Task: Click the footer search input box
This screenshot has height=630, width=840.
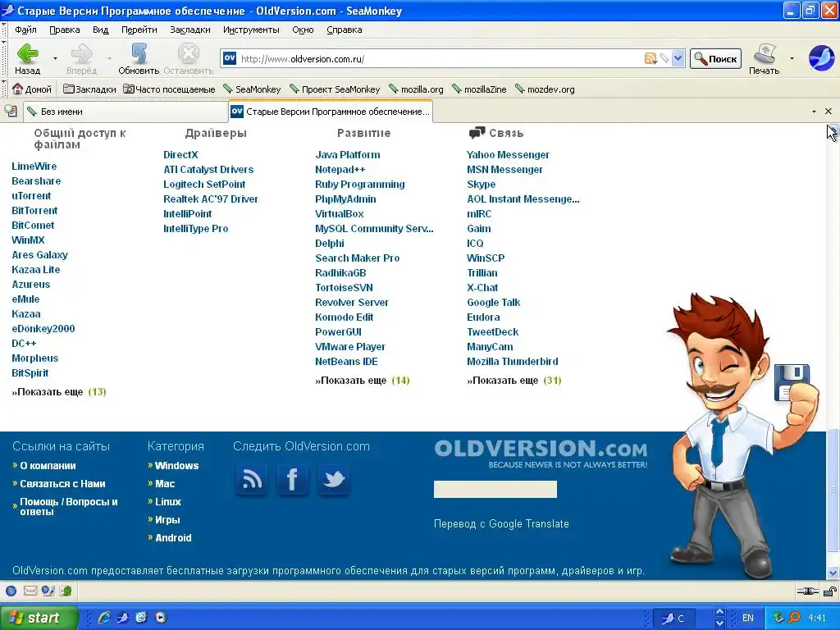Action: (x=495, y=489)
